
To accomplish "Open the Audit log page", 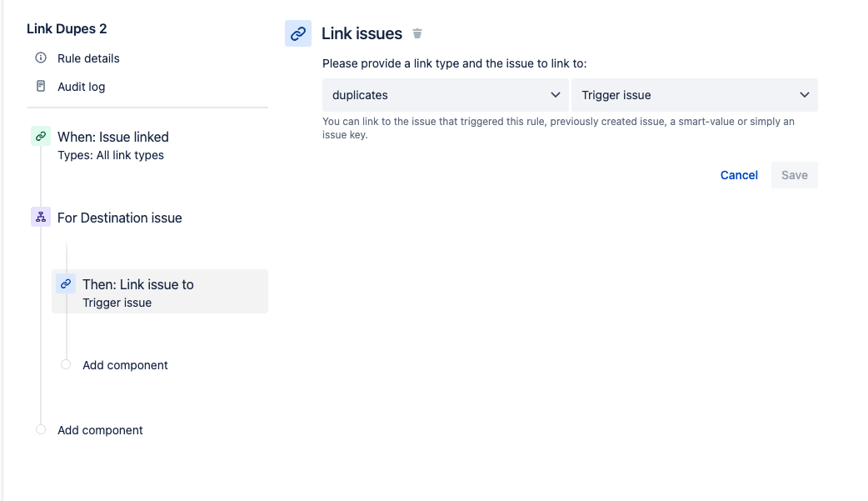I will (x=81, y=87).
